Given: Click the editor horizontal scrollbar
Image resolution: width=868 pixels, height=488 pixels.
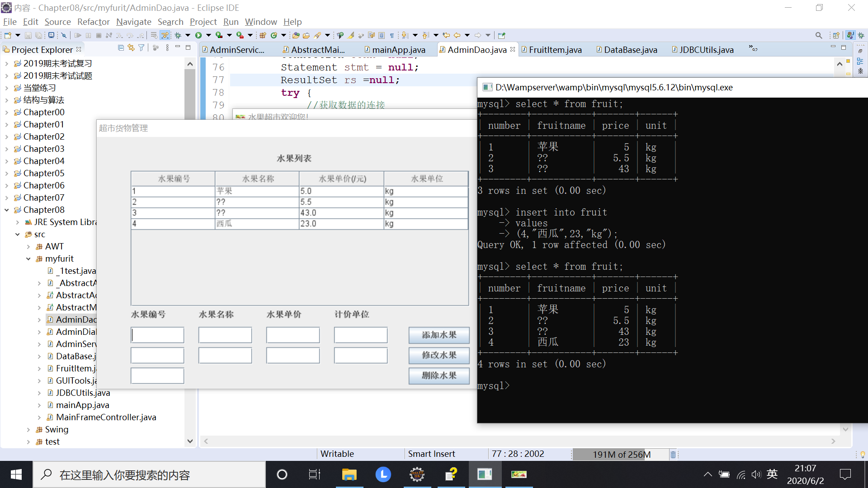Looking at the screenshot, I should pos(519,441).
